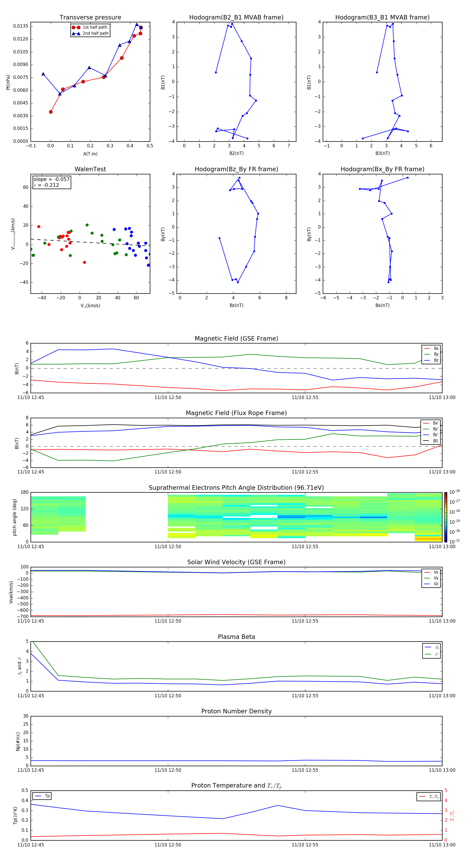Click 'Bx(nT)' x-axis label
473x868 pixels.
(382, 305)
